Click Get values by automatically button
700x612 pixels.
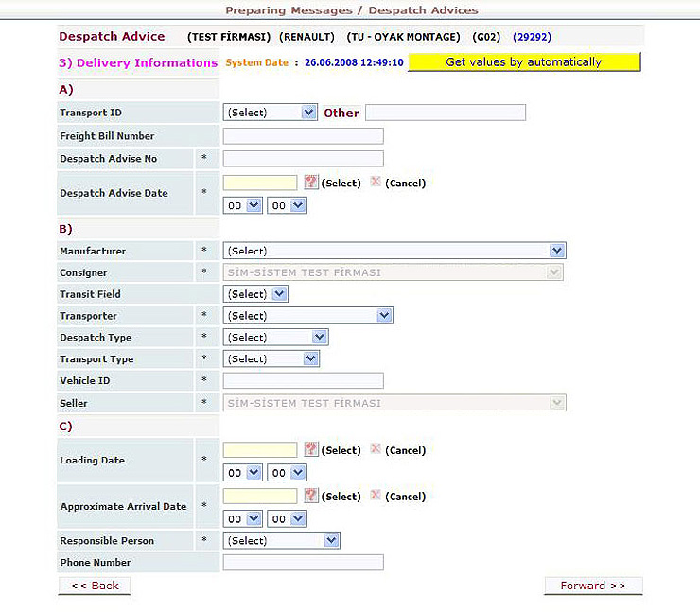pos(524,62)
